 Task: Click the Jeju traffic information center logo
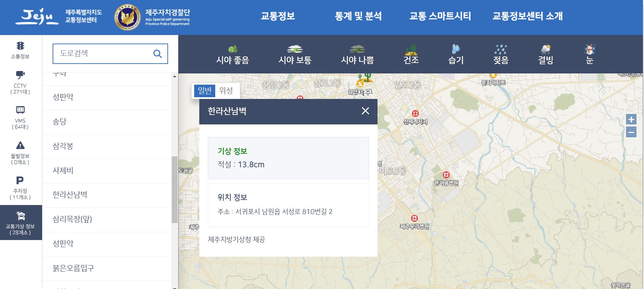pos(58,16)
